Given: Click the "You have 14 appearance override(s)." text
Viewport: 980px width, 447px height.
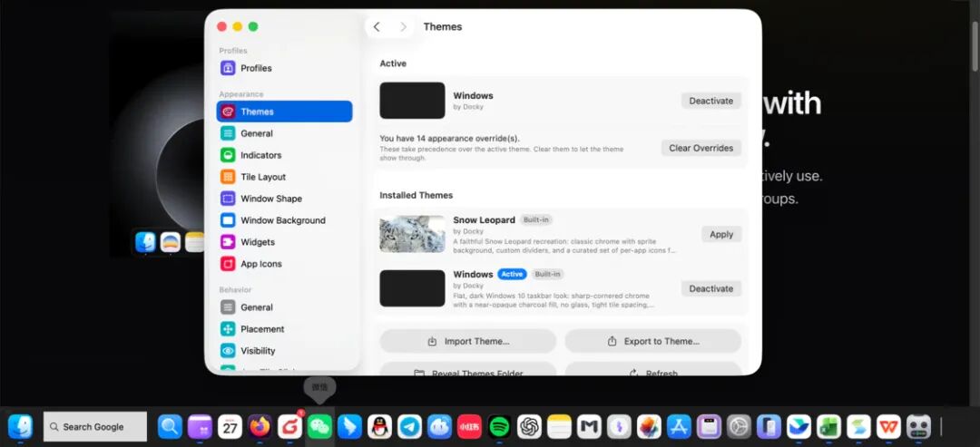Looking at the screenshot, I should [x=449, y=138].
